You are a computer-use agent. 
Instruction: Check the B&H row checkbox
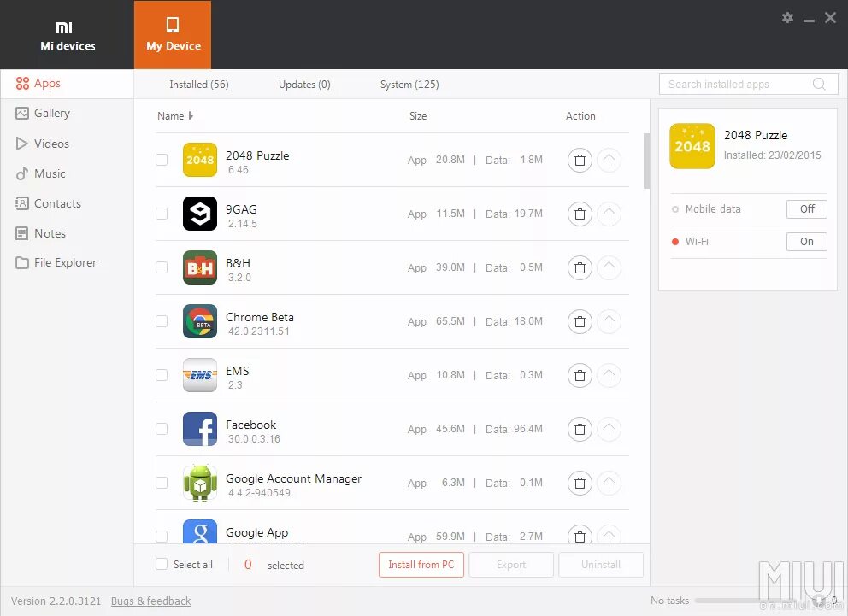click(162, 267)
